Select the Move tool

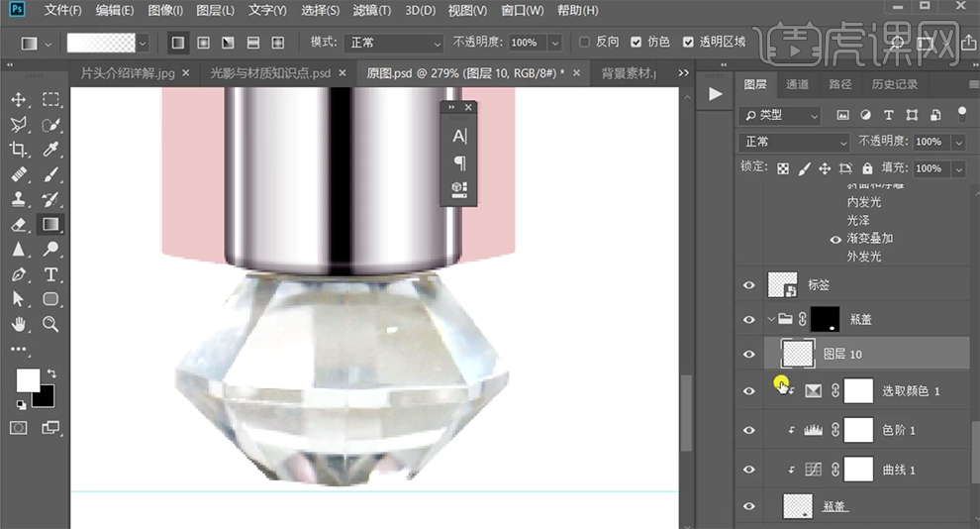[x=19, y=100]
